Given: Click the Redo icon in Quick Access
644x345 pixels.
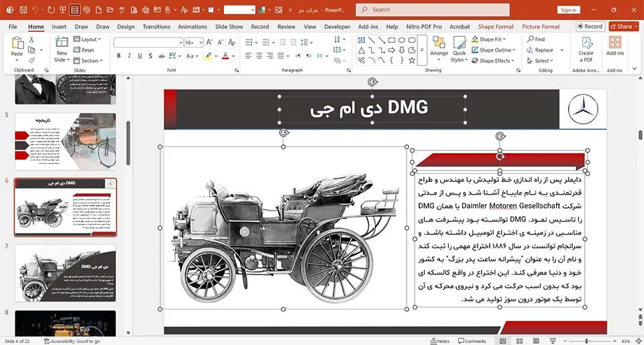Looking at the screenshot, I should coord(51,10).
